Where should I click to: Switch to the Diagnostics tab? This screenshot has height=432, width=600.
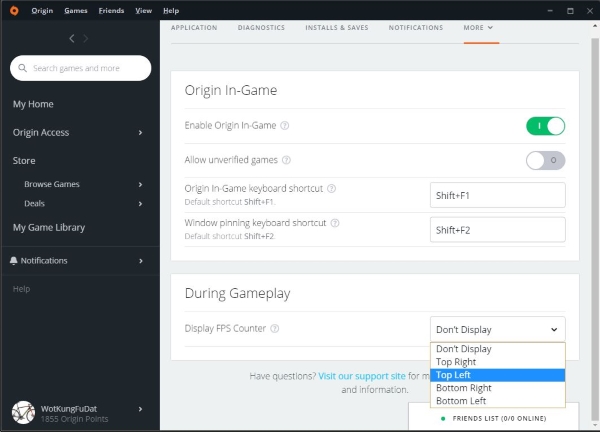click(261, 28)
